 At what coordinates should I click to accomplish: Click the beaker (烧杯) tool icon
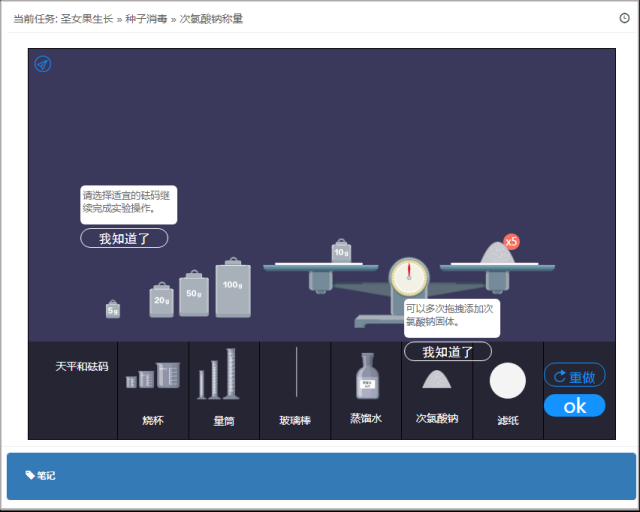click(153, 378)
